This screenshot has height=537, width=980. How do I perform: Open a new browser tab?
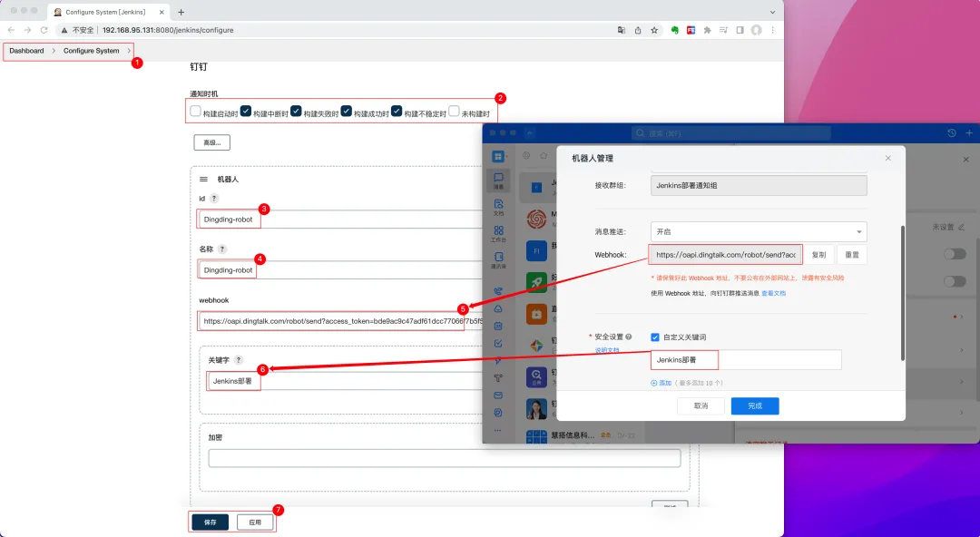pyautogui.click(x=181, y=12)
